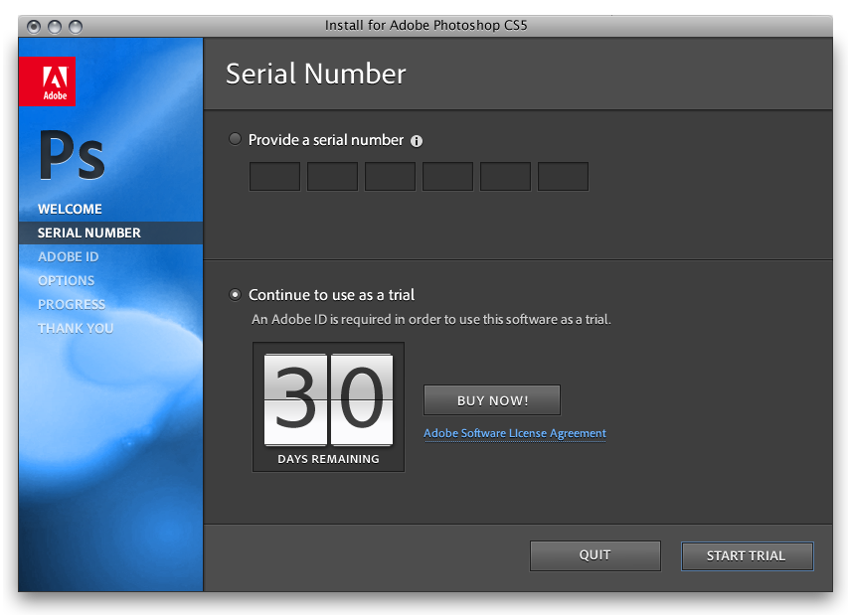
Task: Click the Serial Number heading
Action: pos(316,75)
